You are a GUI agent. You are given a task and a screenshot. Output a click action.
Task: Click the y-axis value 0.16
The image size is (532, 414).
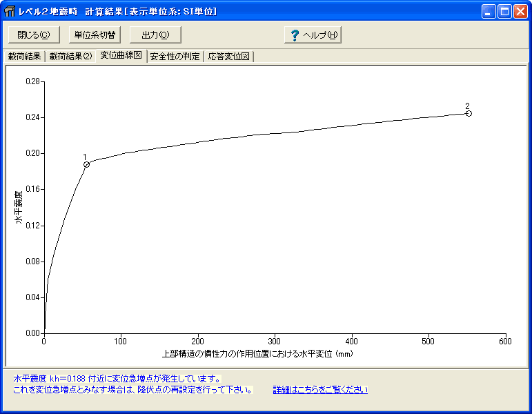pos(32,189)
